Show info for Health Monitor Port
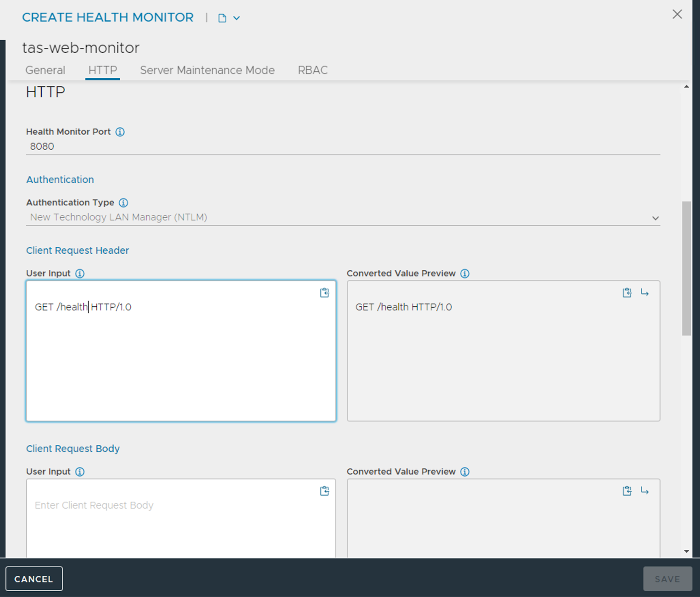This screenshot has height=597, width=700. [x=120, y=132]
